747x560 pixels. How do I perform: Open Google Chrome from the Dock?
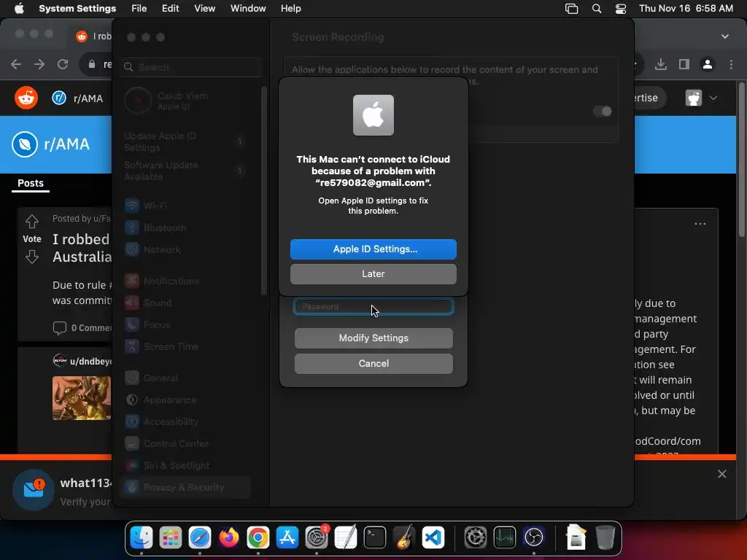click(258, 537)
